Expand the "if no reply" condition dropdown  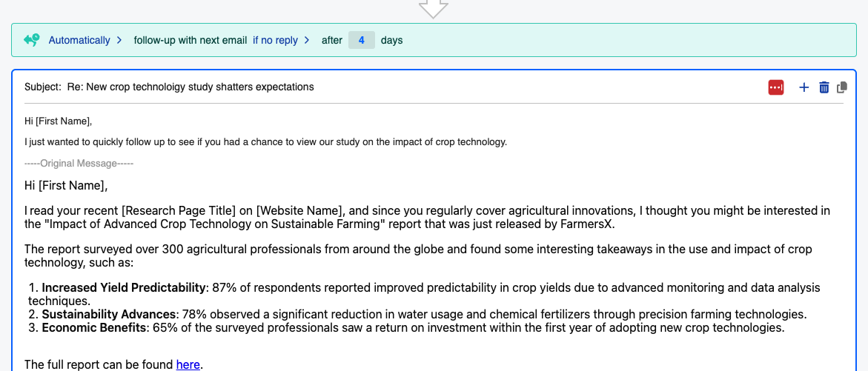(275, 40)
